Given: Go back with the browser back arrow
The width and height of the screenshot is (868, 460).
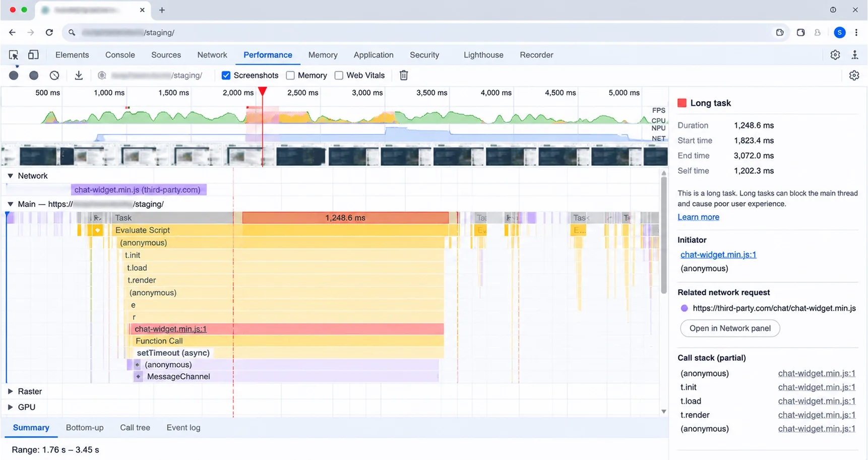Looking at the screenshot, I should (x=12, y=32).
